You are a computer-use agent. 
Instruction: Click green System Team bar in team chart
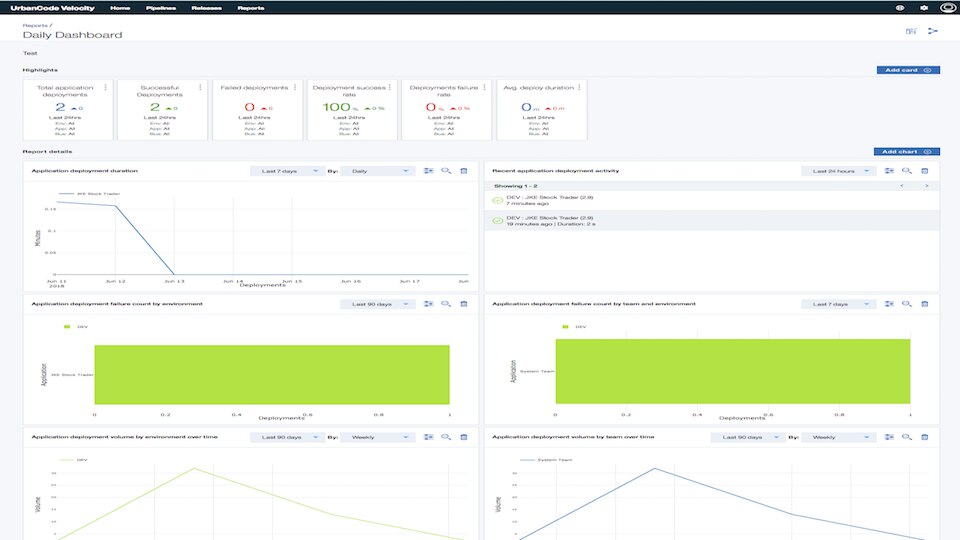pos(732,371)
